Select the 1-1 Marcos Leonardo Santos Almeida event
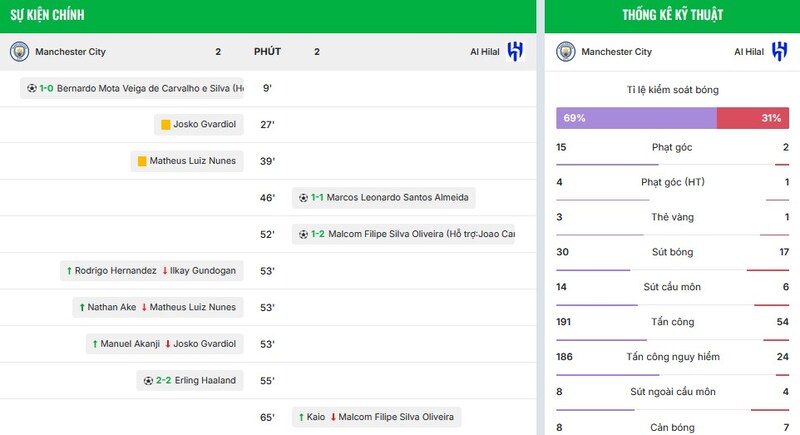This screenshot has width=800, height=435. (x=384, y=198)
